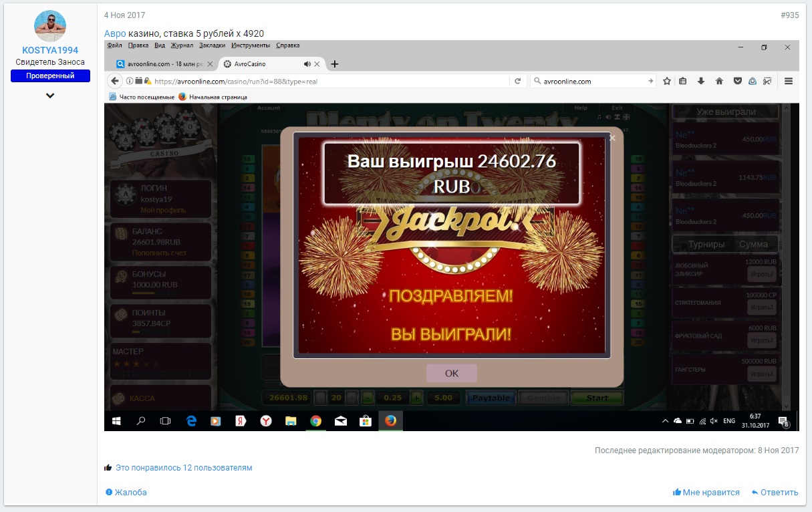Go to home page icon
This screenshot has width=812, height=512.
click(719, 81)
